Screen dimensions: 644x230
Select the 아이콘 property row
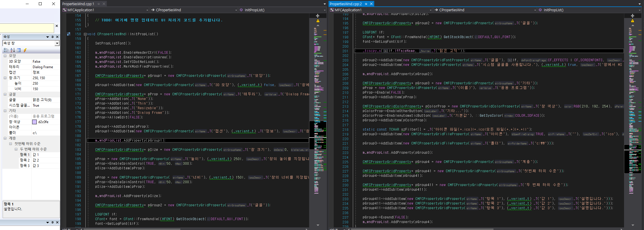pos(31,127)
